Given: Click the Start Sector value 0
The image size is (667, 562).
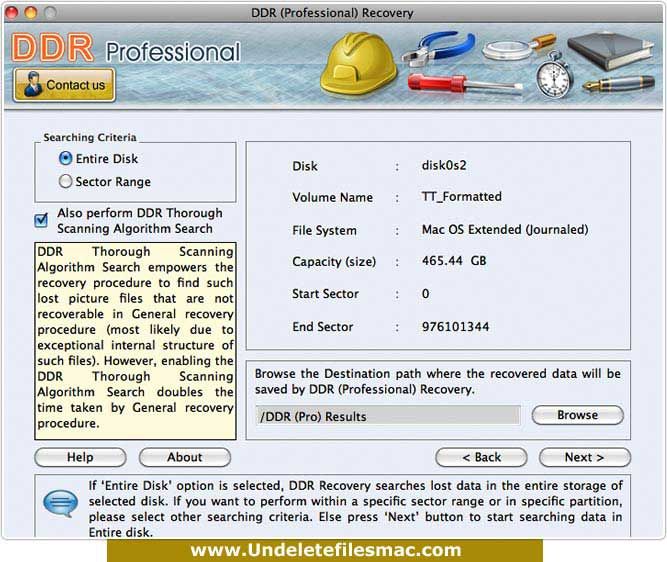Looking at the screenshot, I should coord(425,294).
